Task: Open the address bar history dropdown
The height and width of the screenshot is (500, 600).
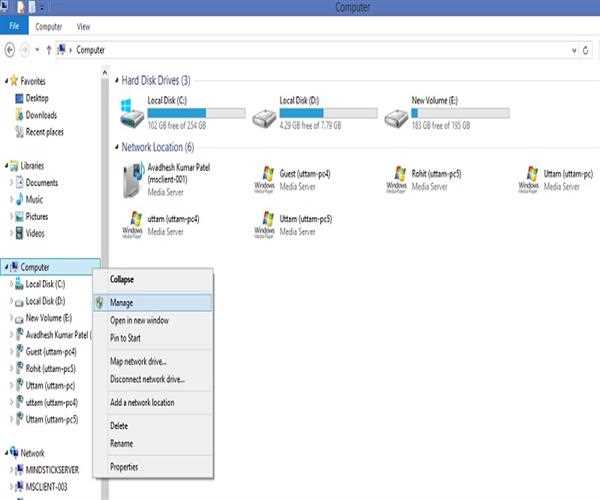Action: click(574, 50)
